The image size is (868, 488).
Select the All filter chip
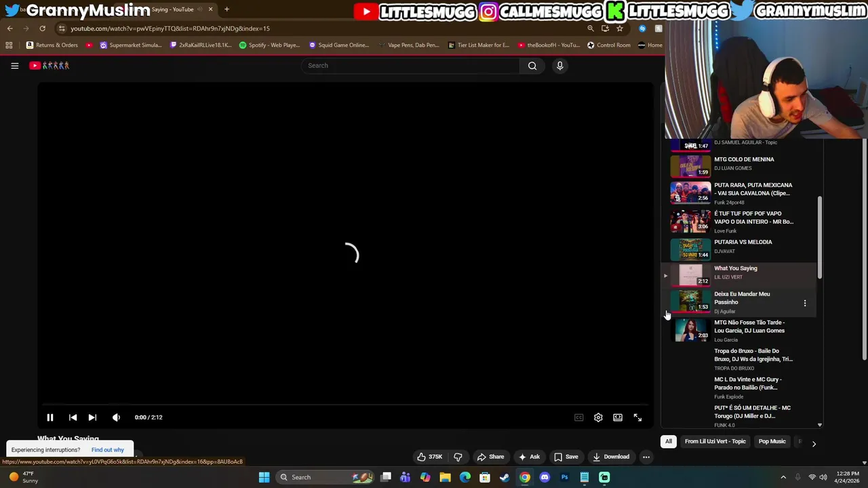(668, 442)
